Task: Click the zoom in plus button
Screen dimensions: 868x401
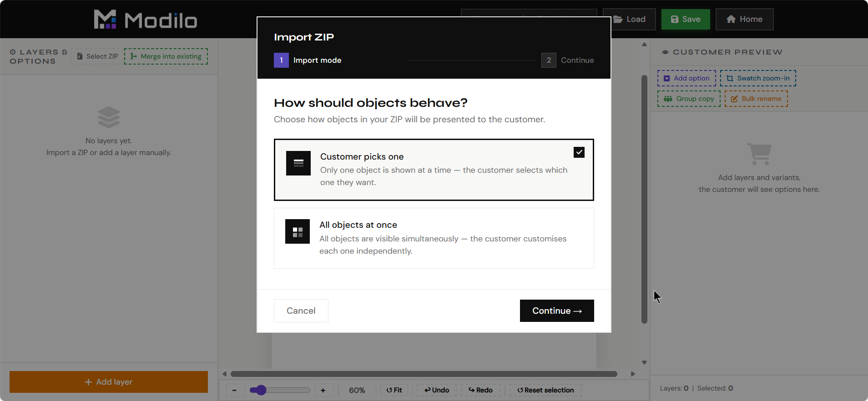Action: (323, 390)
